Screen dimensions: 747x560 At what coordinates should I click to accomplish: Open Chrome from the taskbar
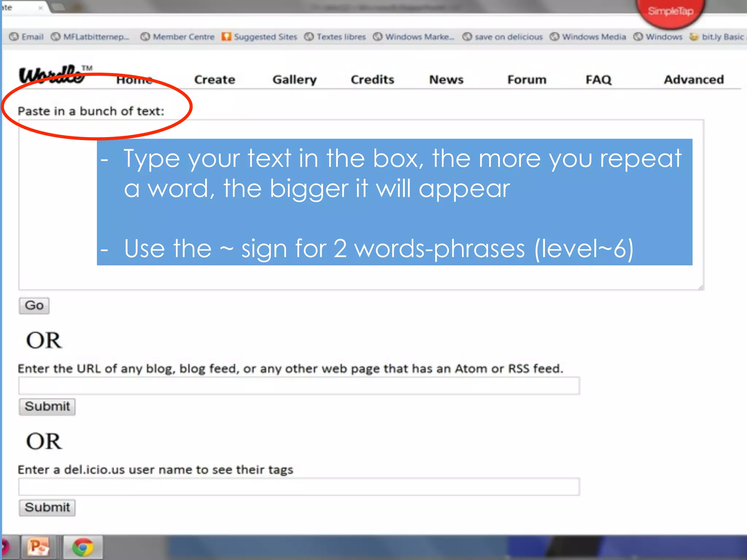83,547
